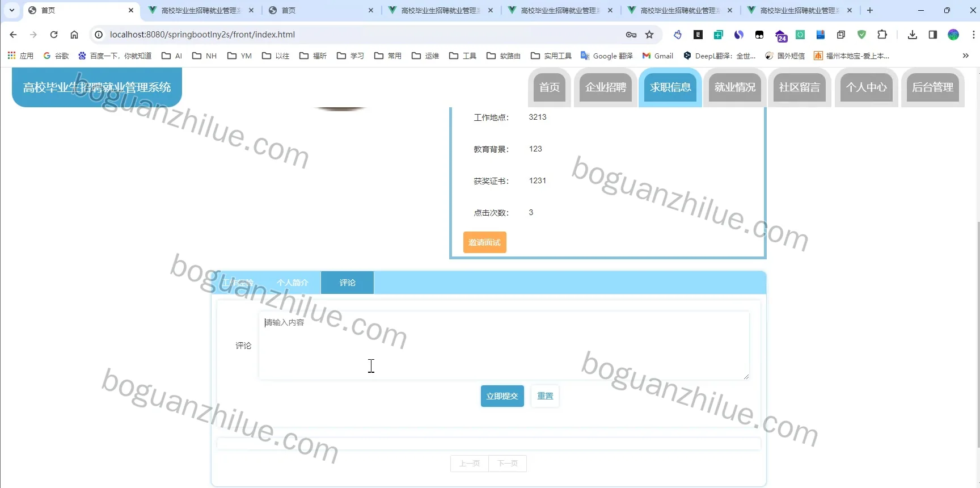
Task: Open the Chrome profile avatar
Action: (x=953, y=35)
